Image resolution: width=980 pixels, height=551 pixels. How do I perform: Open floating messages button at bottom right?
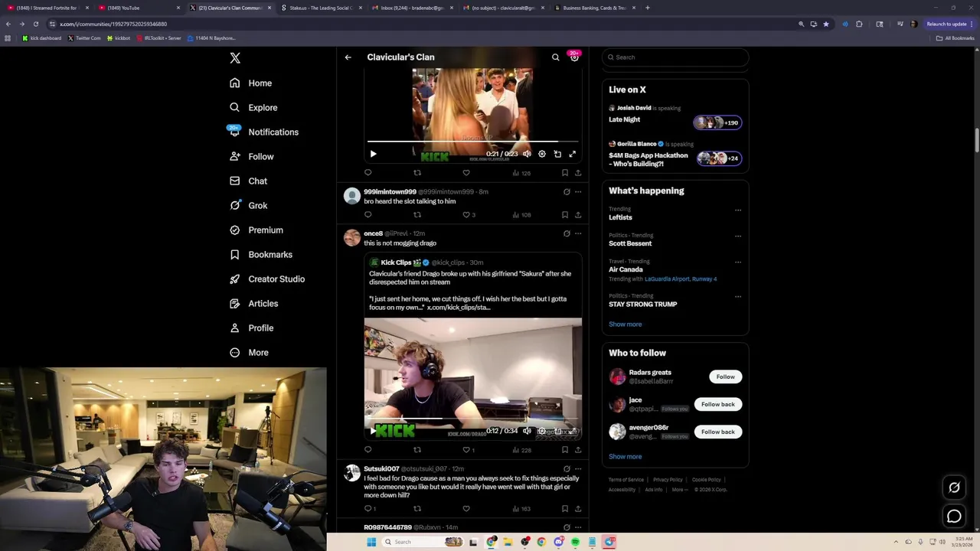[x=954, y=517]
